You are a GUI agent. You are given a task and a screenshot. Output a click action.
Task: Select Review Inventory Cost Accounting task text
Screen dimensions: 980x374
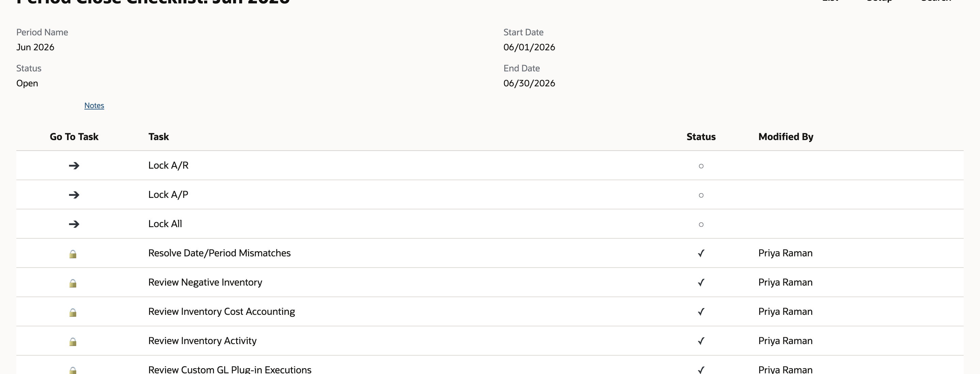222,312
